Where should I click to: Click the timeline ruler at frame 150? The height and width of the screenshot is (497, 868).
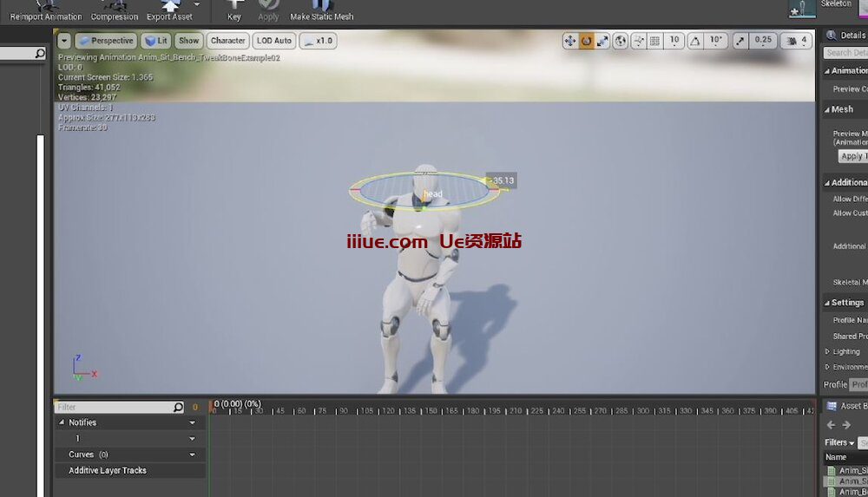pos(431,410)
